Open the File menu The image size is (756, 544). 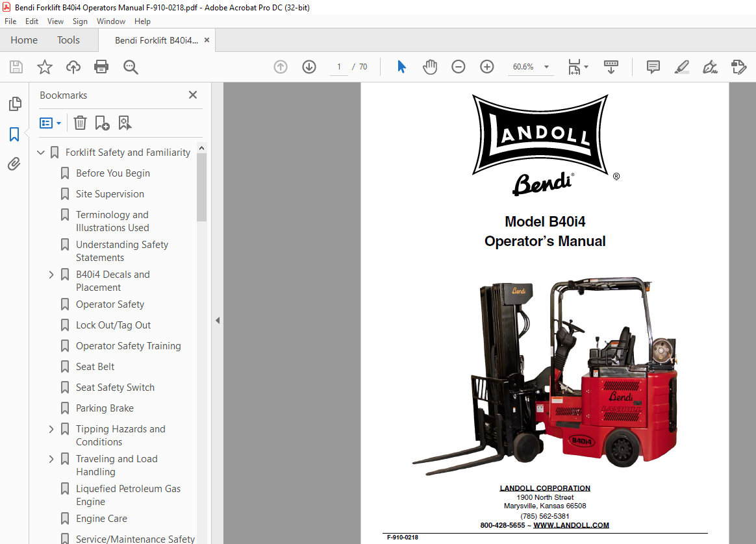click(10, 21)
